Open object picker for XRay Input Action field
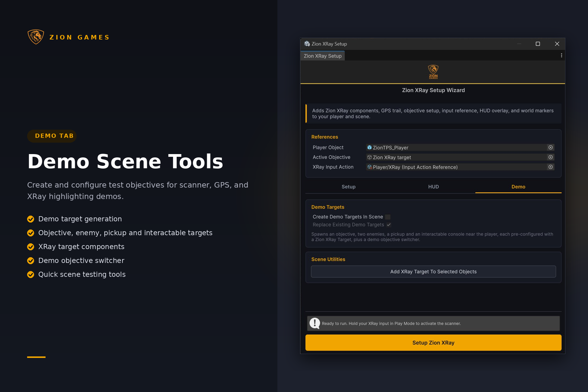The width and height of the screenshot is (588, 392). pos(550,167)
